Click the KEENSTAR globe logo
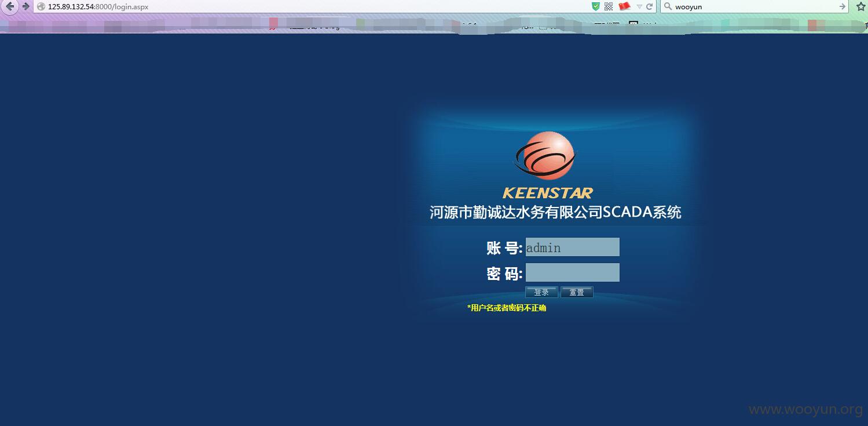 tap(545, 155)
